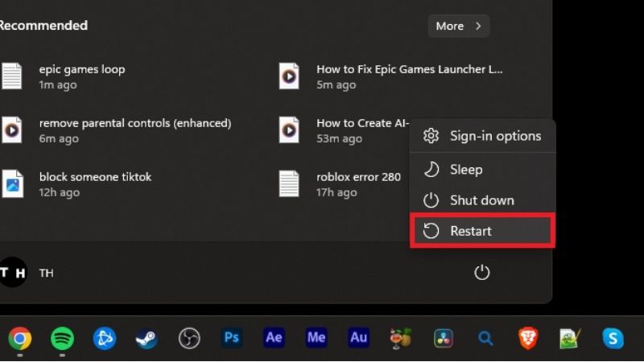Viewport: 644px width, 362px height.
Task: Click the TH user avatar
Action: tap(13, 273)
